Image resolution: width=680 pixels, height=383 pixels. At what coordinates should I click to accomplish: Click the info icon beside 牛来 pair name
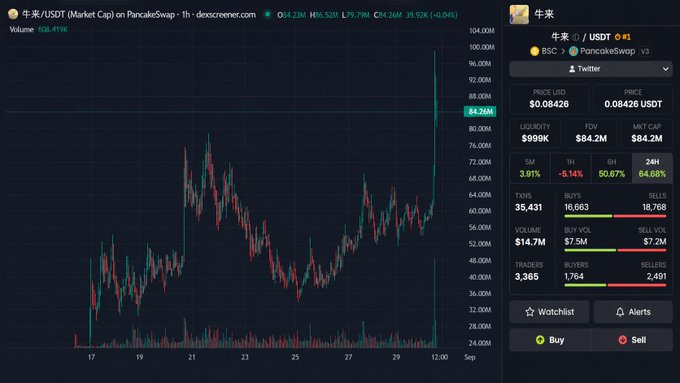tap(575, 37)
